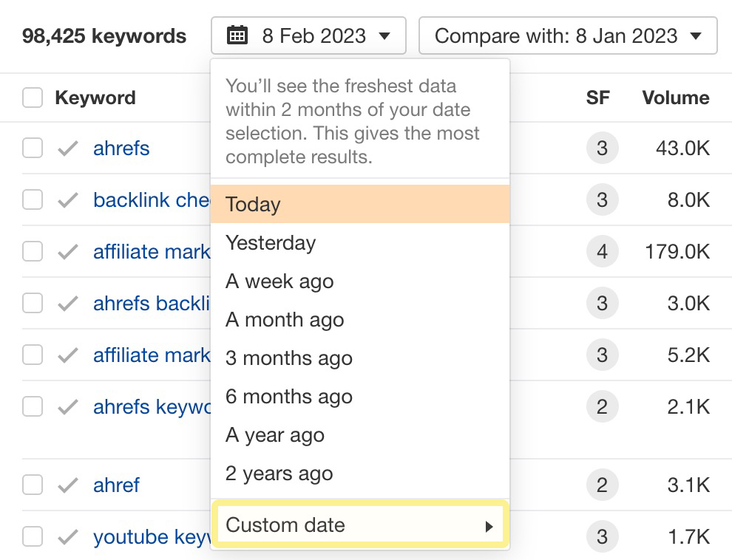This screenshot has height=560, width=732.
Task: Check the box beside the affiliate marketing row
Action: tap(33, 251)
